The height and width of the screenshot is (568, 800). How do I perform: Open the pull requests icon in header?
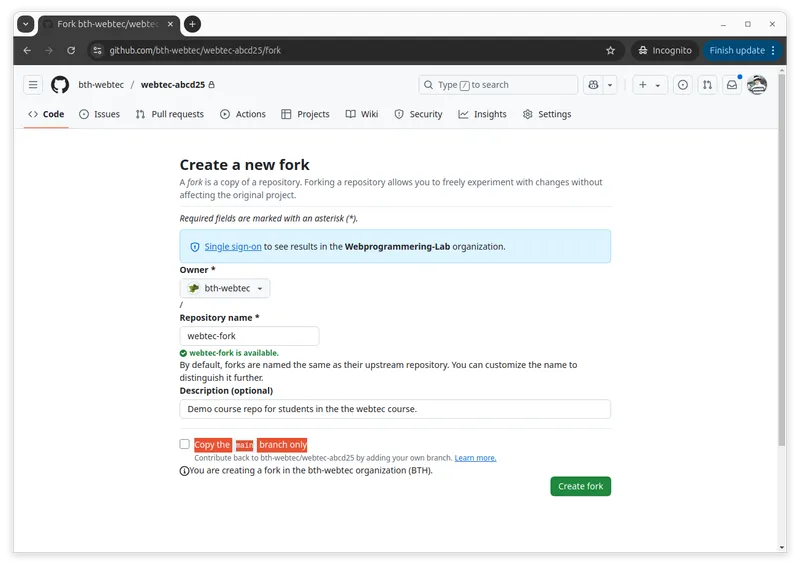coord(707,85)
